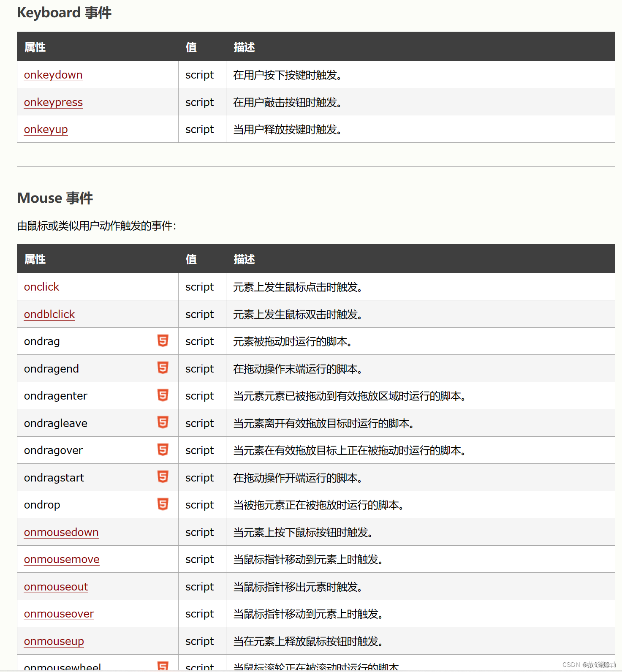The image size is (622, 672).
Task: Click HTML5 badge in ondragstart row
Action: 163,477
